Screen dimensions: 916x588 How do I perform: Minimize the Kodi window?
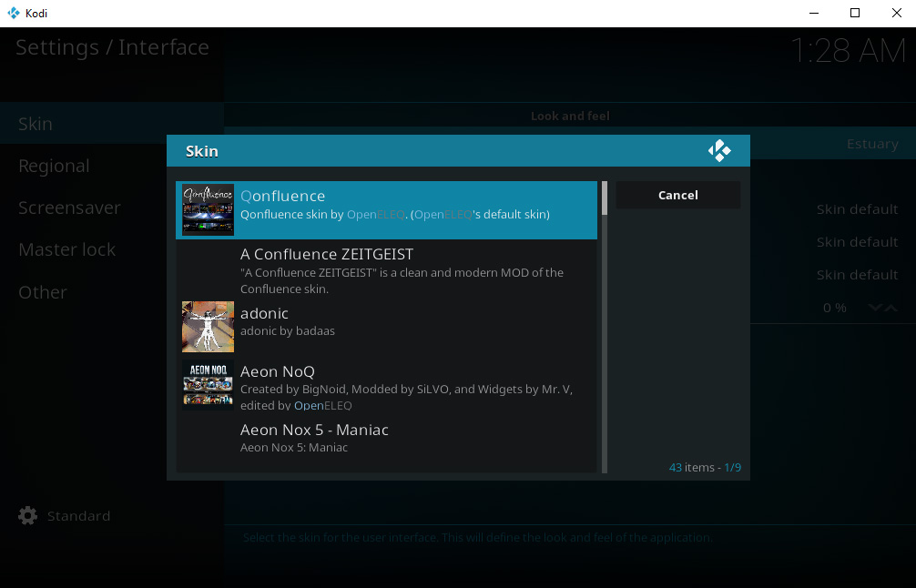point(813,13)
